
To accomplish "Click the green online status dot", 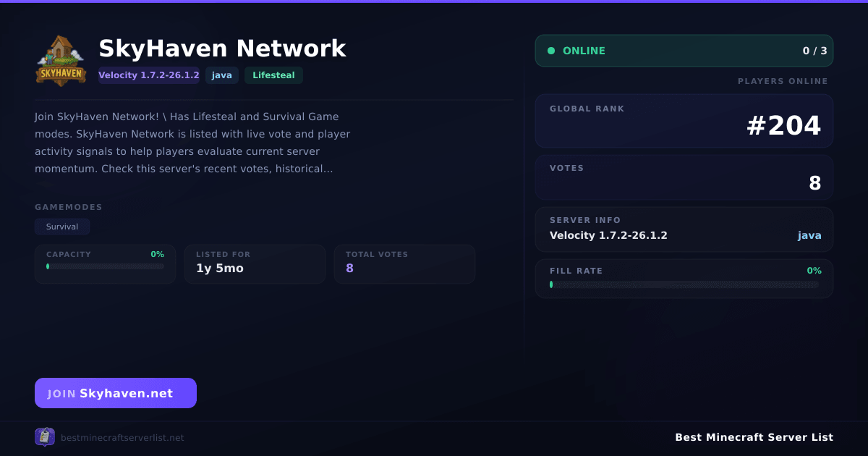I will 551,51.
